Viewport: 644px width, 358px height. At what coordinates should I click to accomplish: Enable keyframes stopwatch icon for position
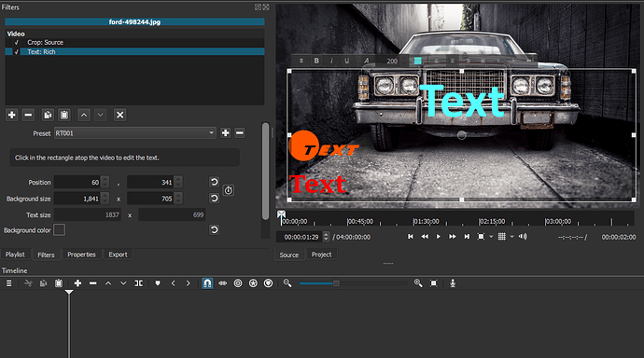[229, 190]
